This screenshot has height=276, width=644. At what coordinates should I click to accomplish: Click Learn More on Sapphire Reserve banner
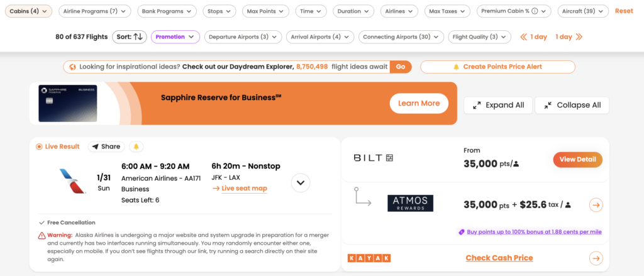coord(419,103)
